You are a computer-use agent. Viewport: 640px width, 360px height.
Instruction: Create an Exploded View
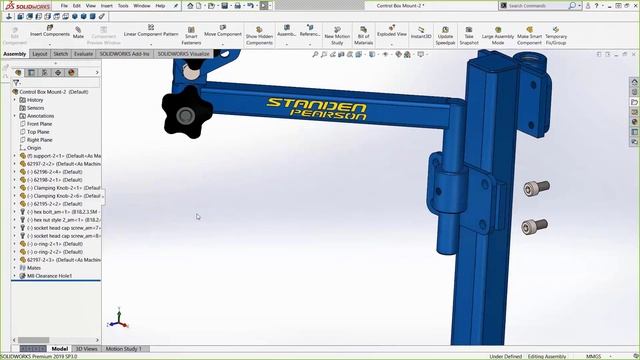pyautogui.click(x=391, y=31)
